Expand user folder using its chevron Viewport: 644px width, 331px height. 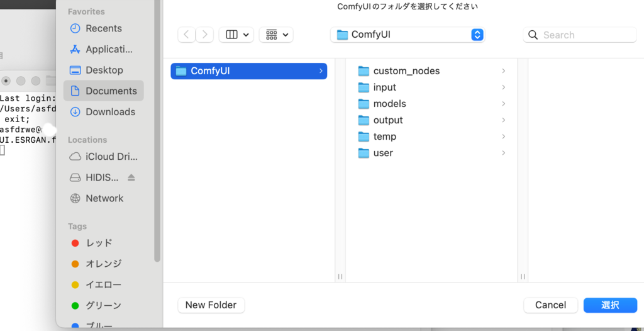(x=503, y=153)
